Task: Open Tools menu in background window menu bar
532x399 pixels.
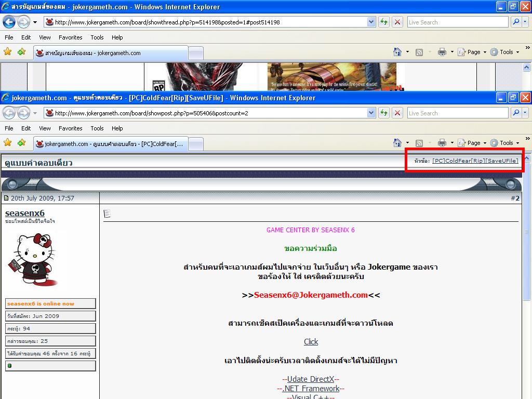Action: (x=97, y=37)
